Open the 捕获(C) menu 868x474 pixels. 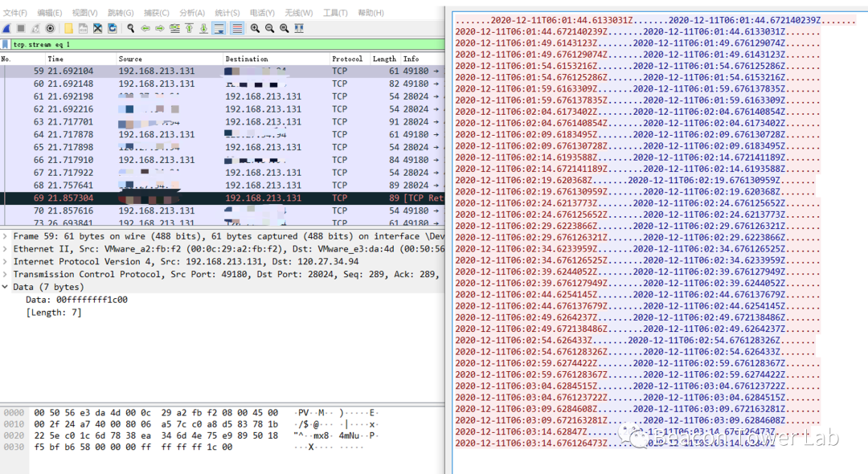point(157,12)
